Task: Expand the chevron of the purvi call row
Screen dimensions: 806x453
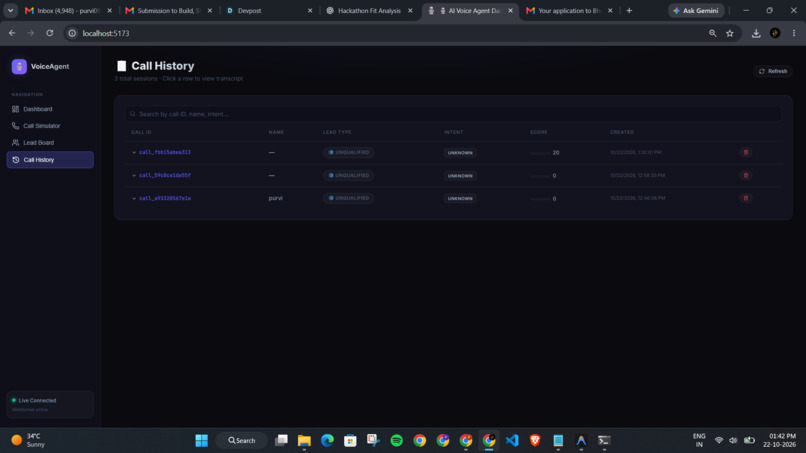Action: pyautogui.click(x=134, y=198)
